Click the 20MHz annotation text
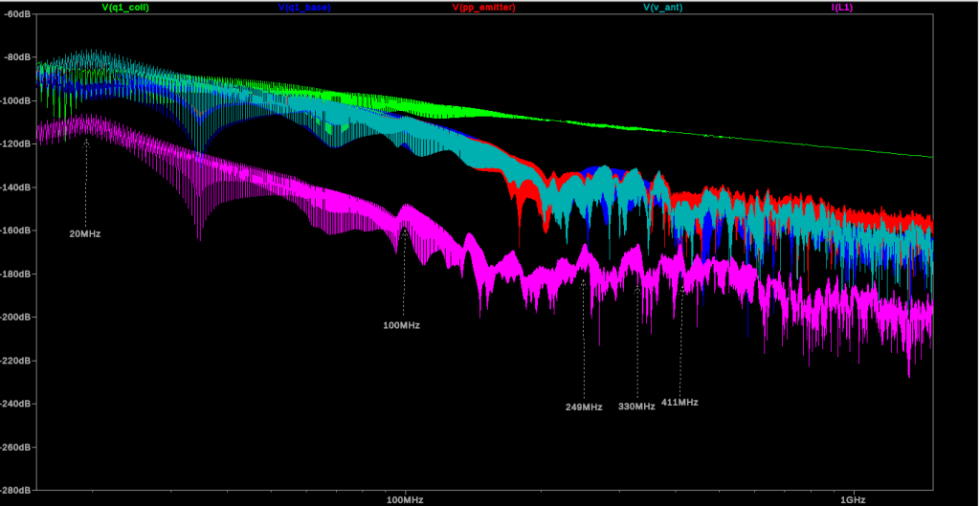The height and width of the screenshot is (506, 980). [85, 233]
